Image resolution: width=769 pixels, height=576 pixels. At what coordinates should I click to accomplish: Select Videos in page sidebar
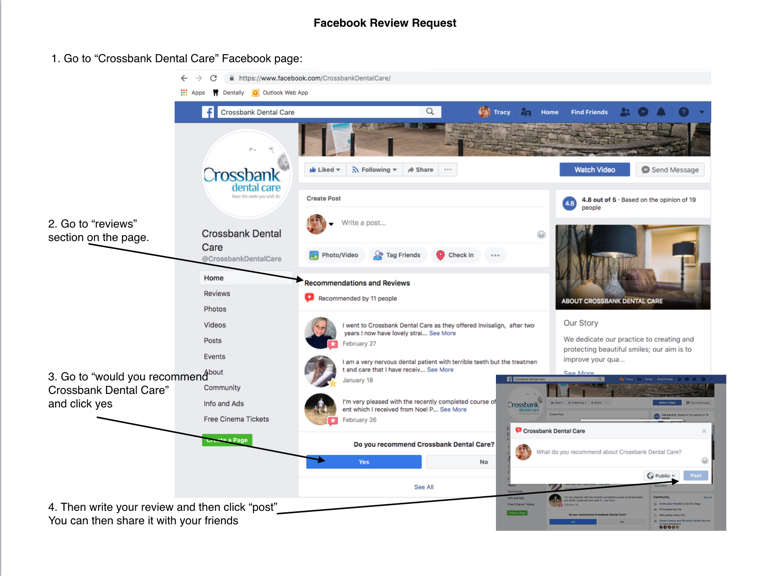215,325
